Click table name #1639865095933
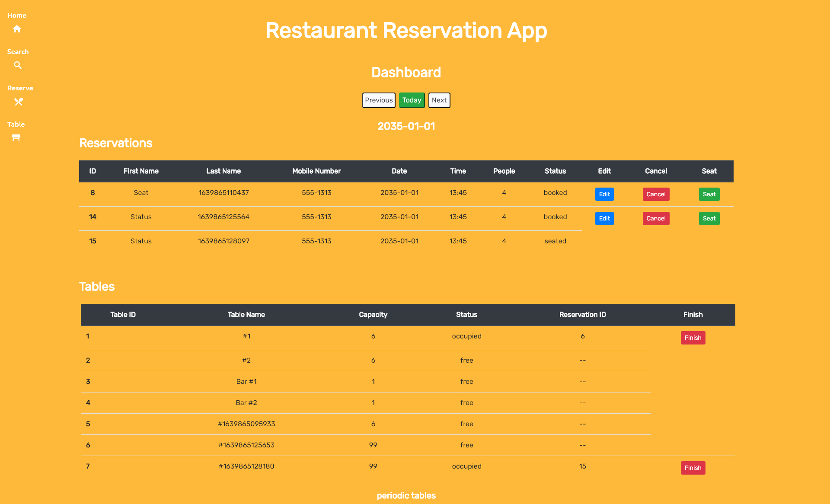Image resolution: width=830 pixels, height=504 pixels. pyautogui.click(x=246, y=424)
